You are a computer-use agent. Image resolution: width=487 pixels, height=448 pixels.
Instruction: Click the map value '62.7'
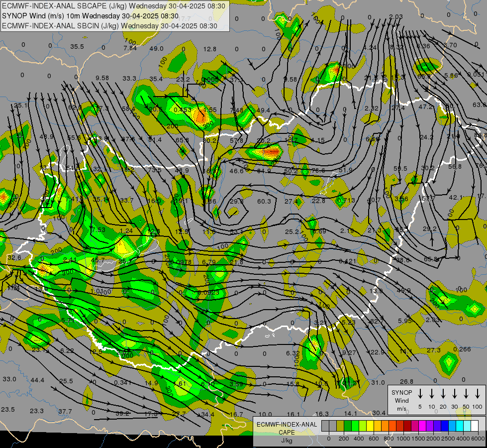pyautogui.click(x=377, y=321)
